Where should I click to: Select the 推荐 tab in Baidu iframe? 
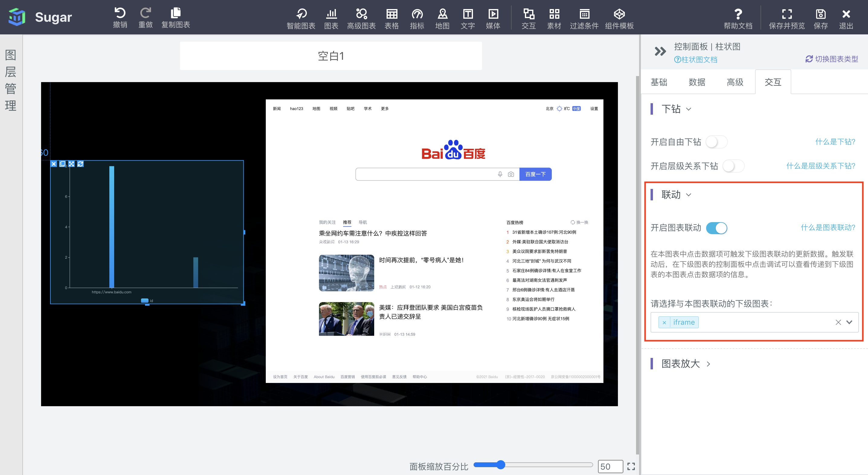[x=347, y=222]
